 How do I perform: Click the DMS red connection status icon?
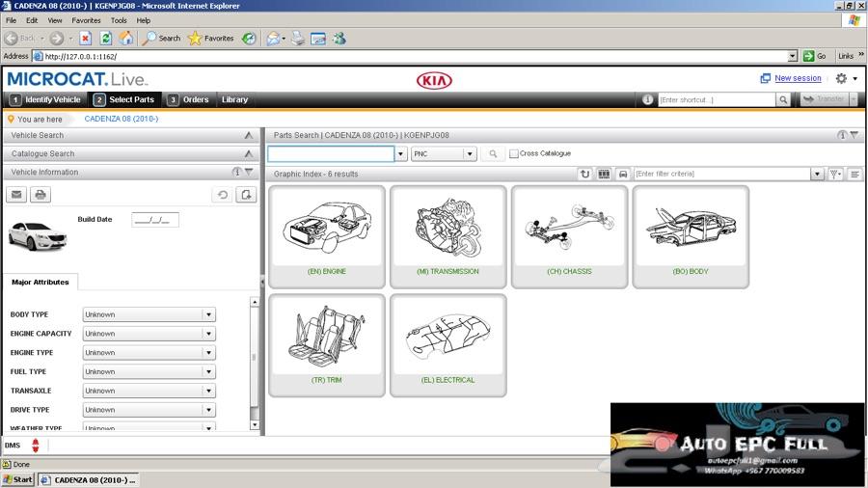tap(36, 446)
